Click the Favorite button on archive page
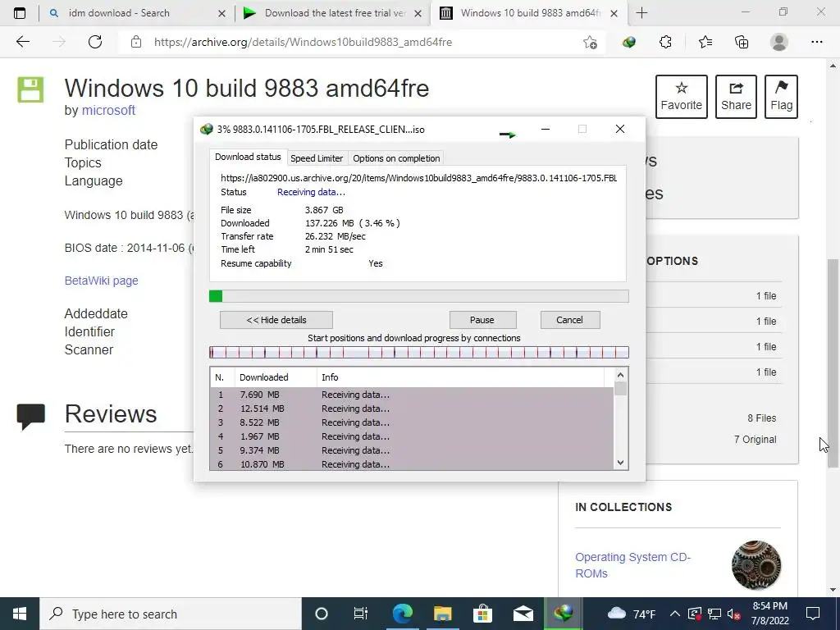840x630 pixels. pos(682,97)
